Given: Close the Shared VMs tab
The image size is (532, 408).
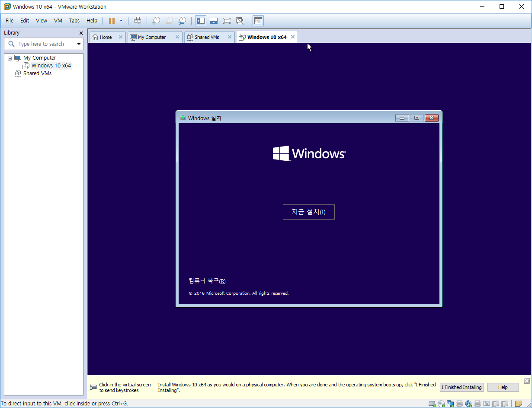Looking at the screenshot, I should [230, 37].
